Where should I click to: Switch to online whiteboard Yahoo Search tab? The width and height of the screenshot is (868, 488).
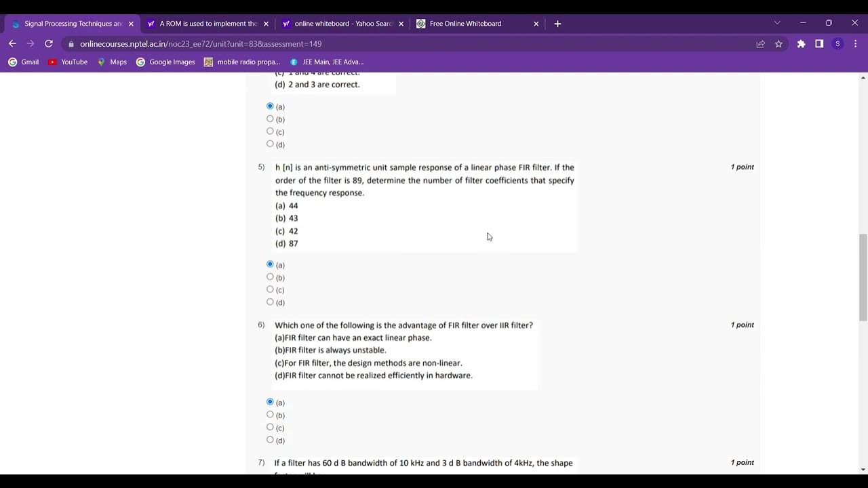(342, 24)
